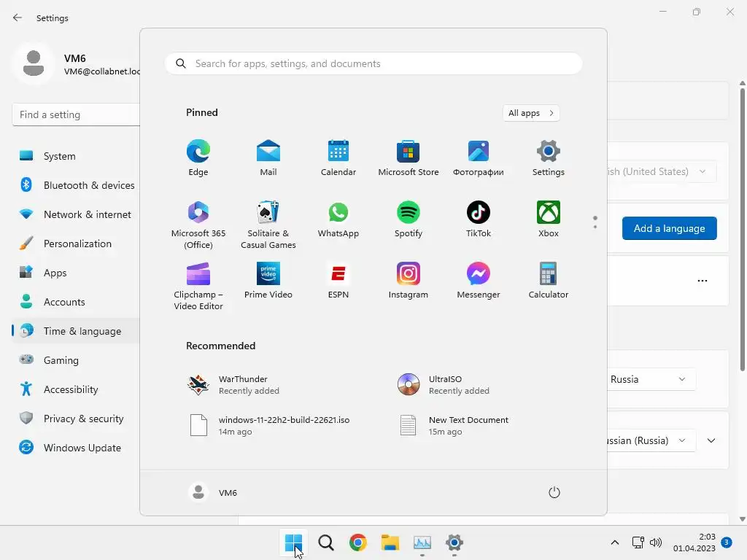Open File Explorer from taskbar
747x560 pixels.
pos(390,542)
